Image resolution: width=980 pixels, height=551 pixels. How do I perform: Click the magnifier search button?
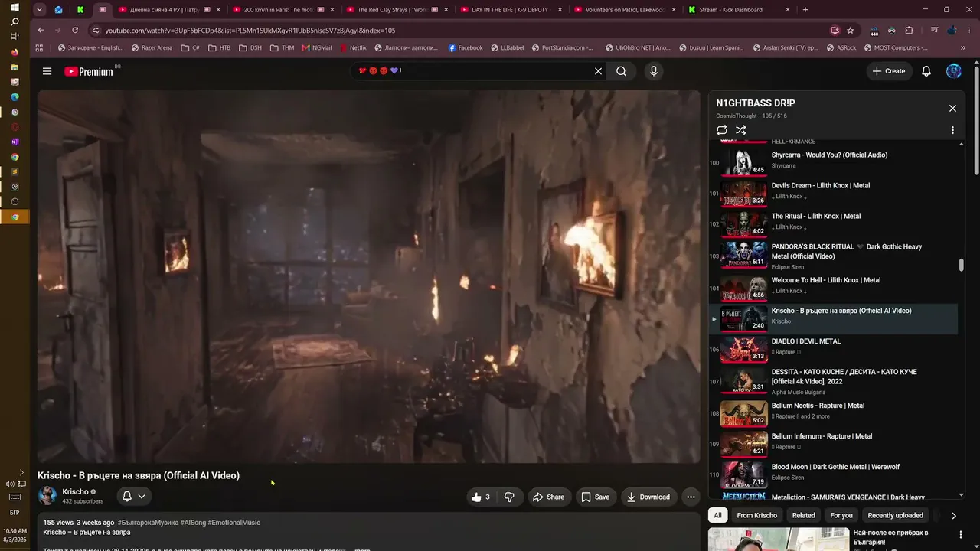[621, 71]
